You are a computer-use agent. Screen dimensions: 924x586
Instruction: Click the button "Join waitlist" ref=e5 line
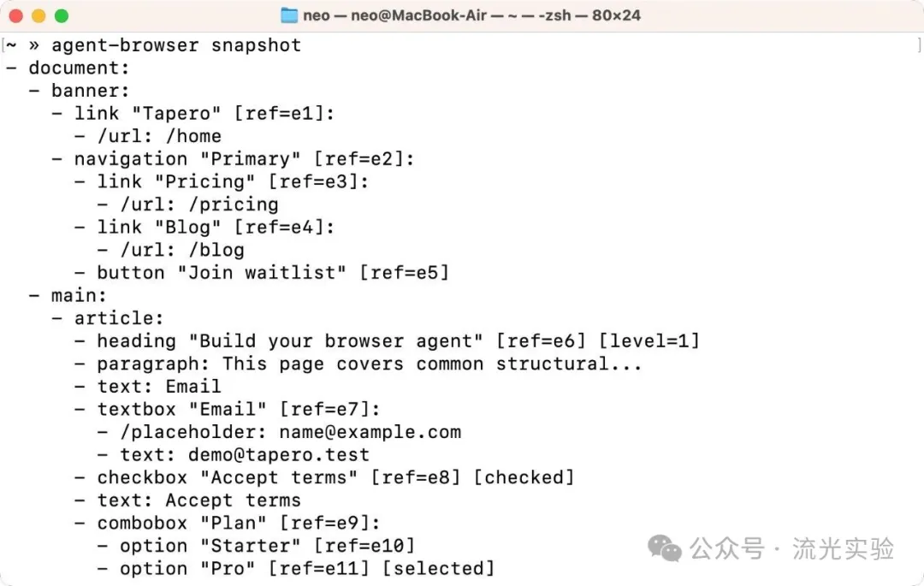coord(262,273)
